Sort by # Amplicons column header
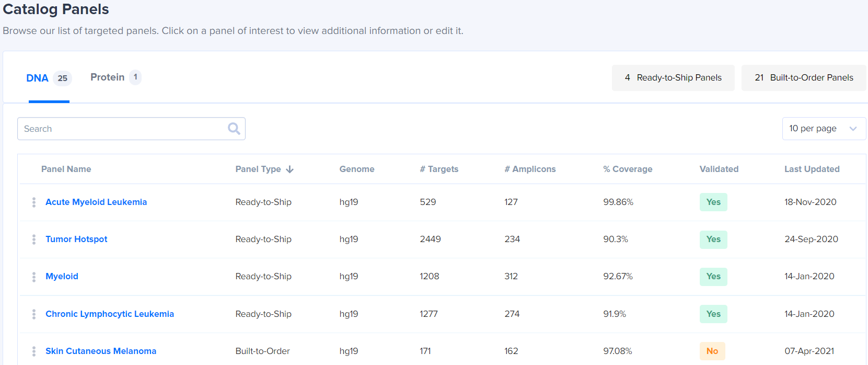868x365 pixels. 530,169
